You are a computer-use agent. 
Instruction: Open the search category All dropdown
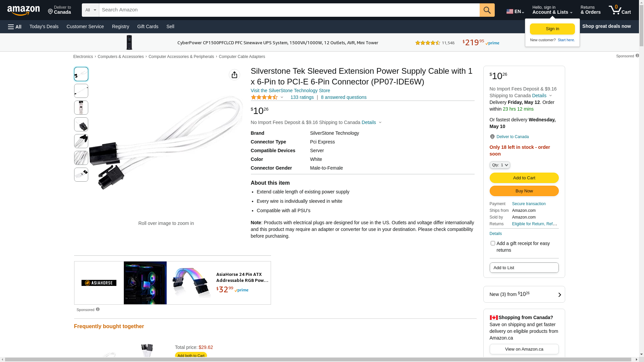[x=91, y=10]
